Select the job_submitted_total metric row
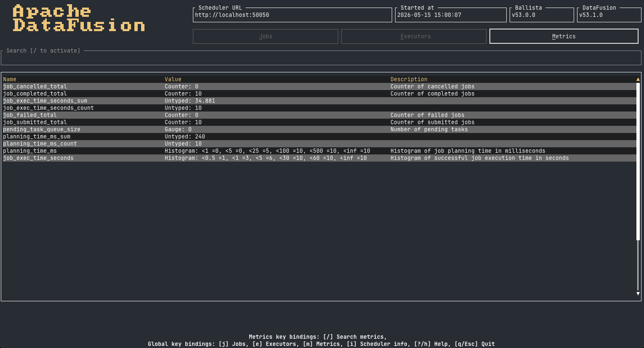 coord(319,122)
